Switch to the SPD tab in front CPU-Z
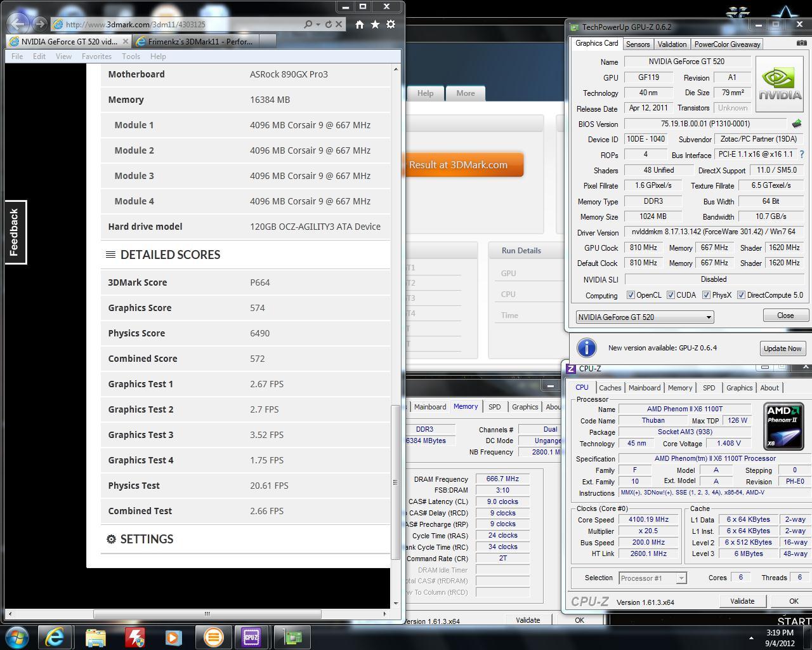This screenshot has height=650, width=812. tap(709, 388)
